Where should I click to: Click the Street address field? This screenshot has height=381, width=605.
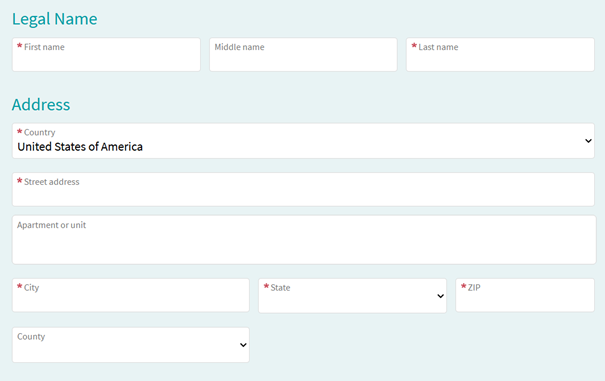click(303, 189)
